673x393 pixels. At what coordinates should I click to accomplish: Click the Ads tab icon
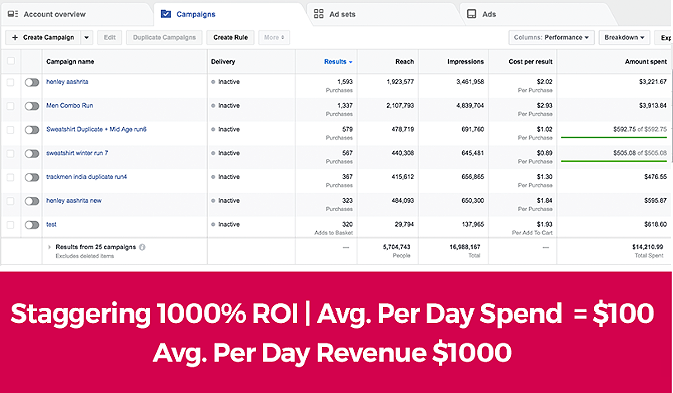pyautogui.click(x=471, y=14)
